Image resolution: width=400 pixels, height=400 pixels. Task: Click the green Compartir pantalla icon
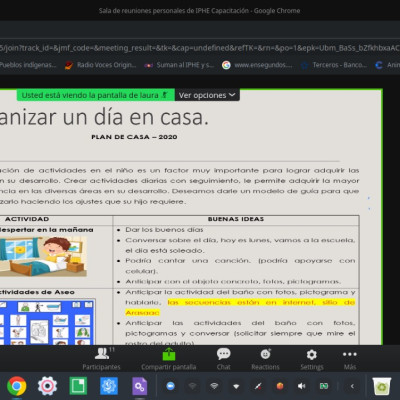click(x=169, y=354)
